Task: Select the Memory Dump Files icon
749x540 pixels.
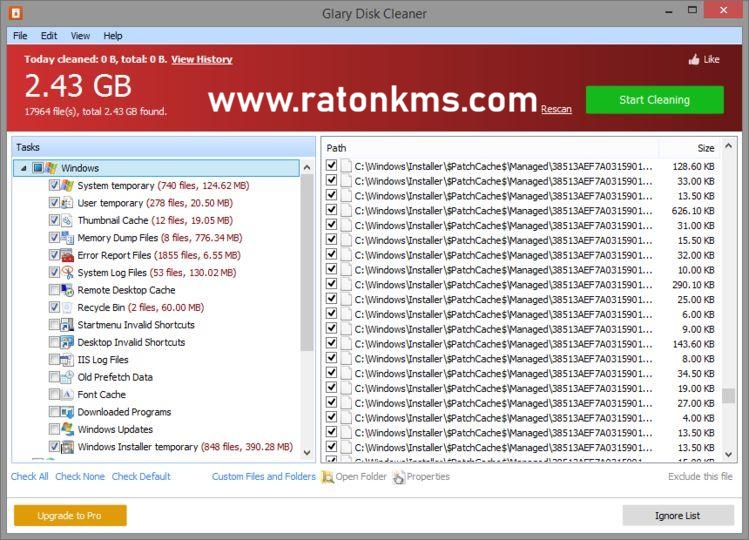Action: [x=67, y=238]
